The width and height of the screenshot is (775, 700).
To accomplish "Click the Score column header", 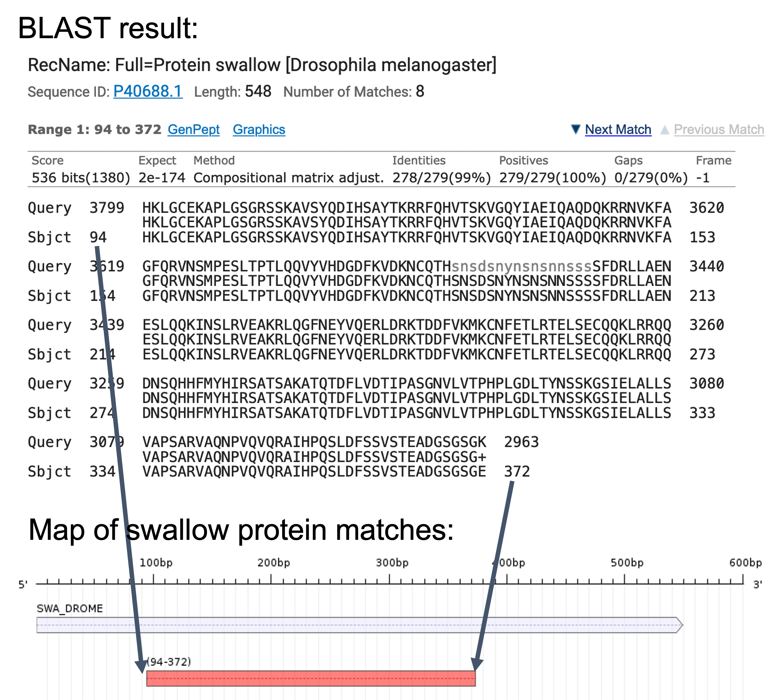I will [x=47, y=160].
